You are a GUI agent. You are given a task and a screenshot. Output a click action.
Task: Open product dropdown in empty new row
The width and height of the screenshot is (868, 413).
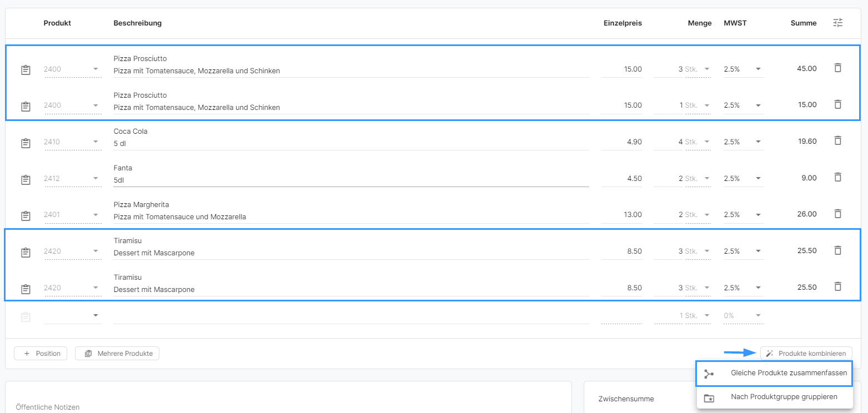(72, 315)
